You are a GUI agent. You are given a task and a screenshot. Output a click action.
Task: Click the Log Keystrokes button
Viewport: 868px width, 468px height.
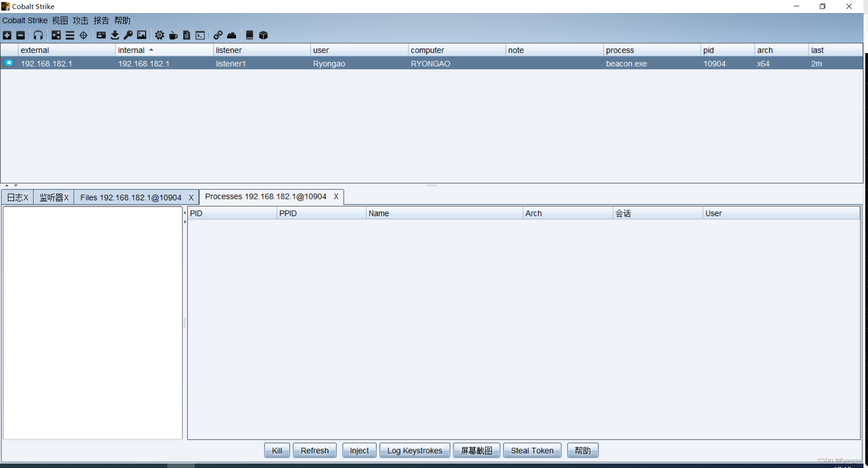(x=415, y=450)
